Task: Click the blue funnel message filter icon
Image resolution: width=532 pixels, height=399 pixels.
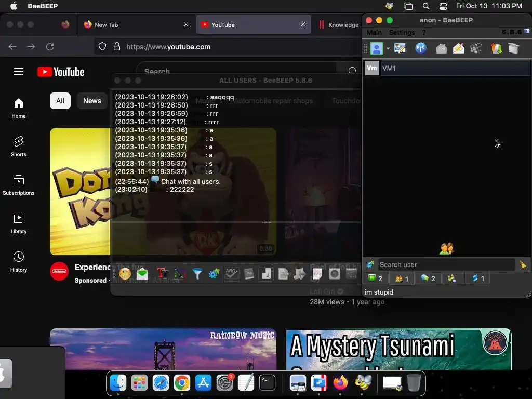Action: [197, 273]
